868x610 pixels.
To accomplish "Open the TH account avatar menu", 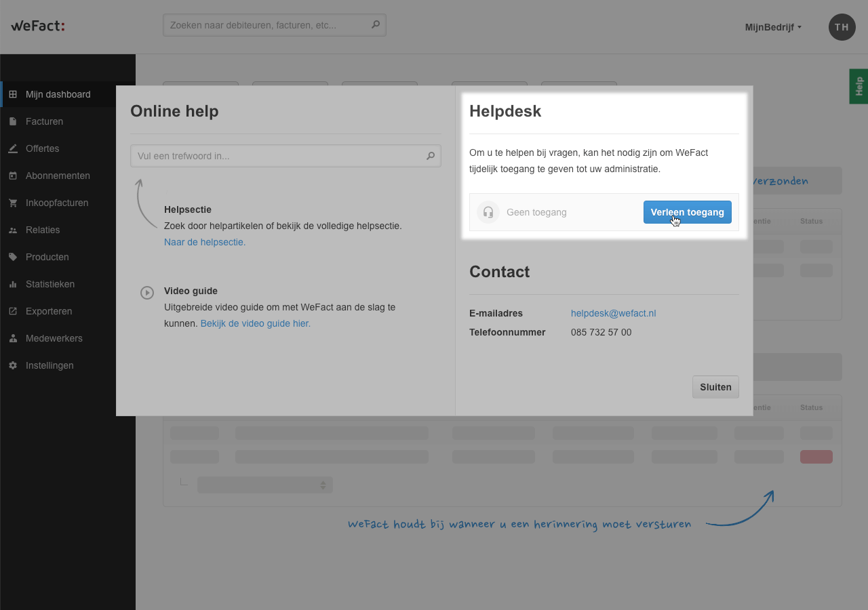I will 842,27.
